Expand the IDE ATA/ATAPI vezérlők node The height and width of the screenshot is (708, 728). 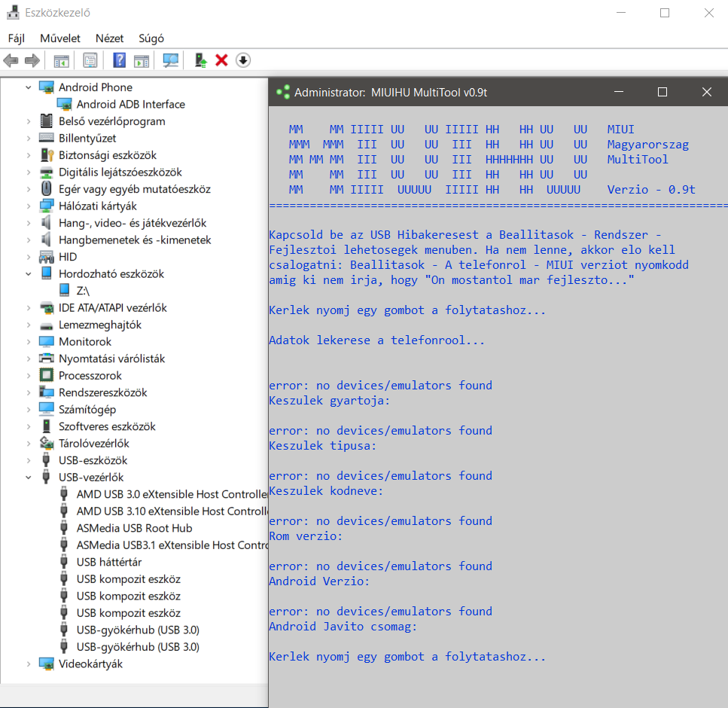(x=29, y=307)
